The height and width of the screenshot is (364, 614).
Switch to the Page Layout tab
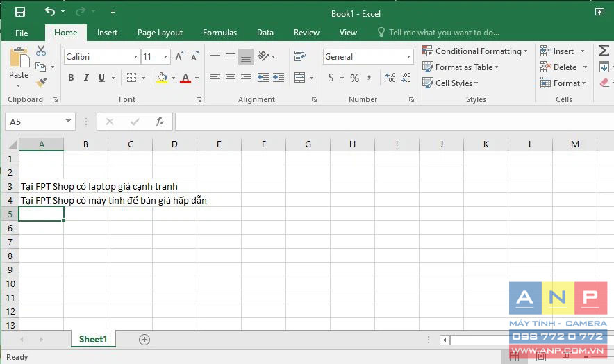[x=160, y=33]
